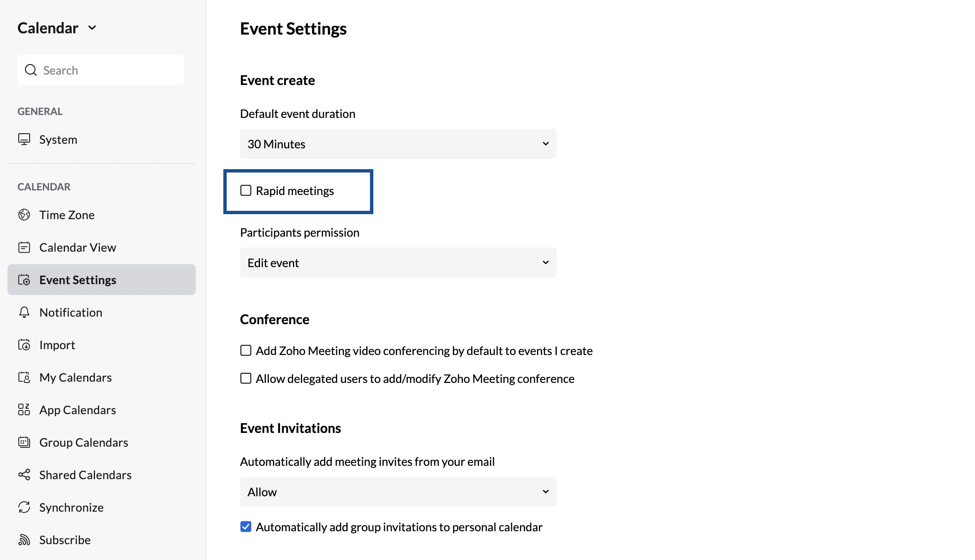Check Add Zoho Meeting video conferencing by default
This screenshot has width=975, height=560.
click(x=246, y=350)
